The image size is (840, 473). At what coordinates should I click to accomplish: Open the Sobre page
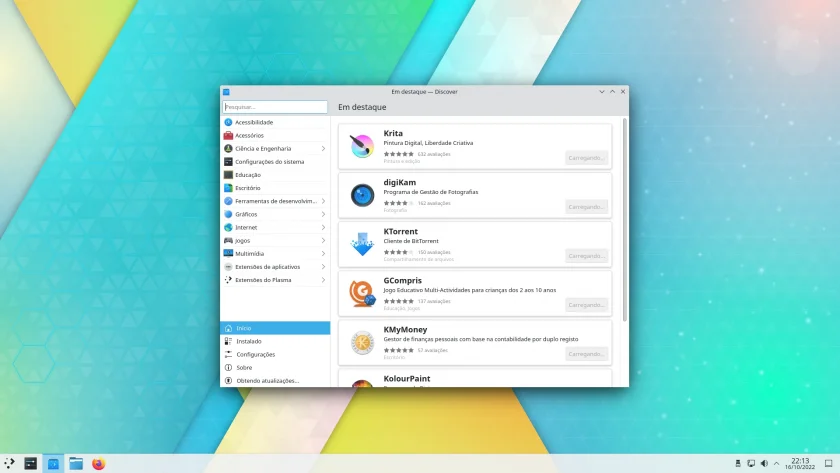(x=275, y=367)
